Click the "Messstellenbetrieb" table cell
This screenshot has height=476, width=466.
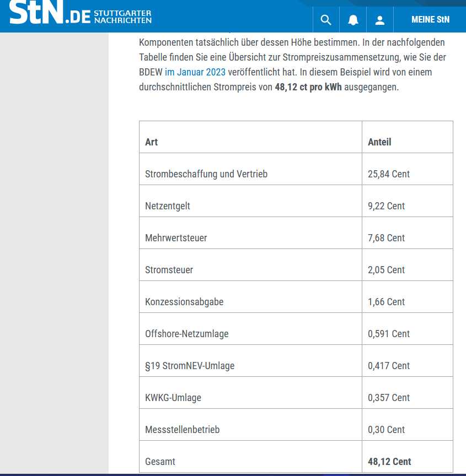[x=182, y=430]
